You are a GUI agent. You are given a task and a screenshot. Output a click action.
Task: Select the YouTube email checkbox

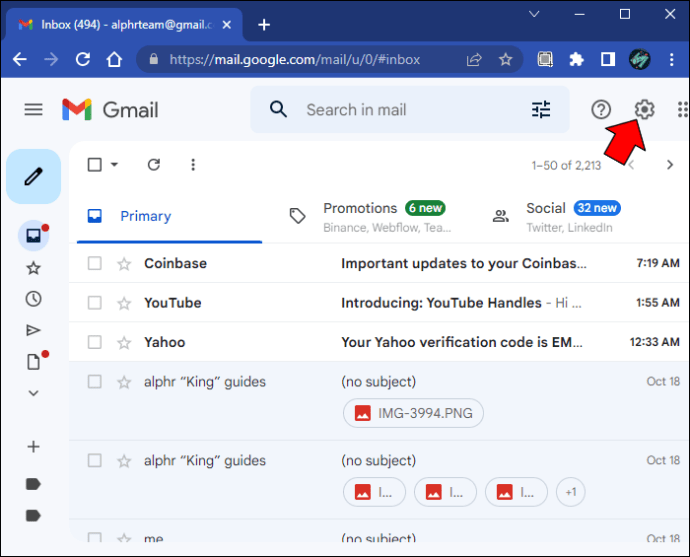pyautogui.click(x=95, y=303)
